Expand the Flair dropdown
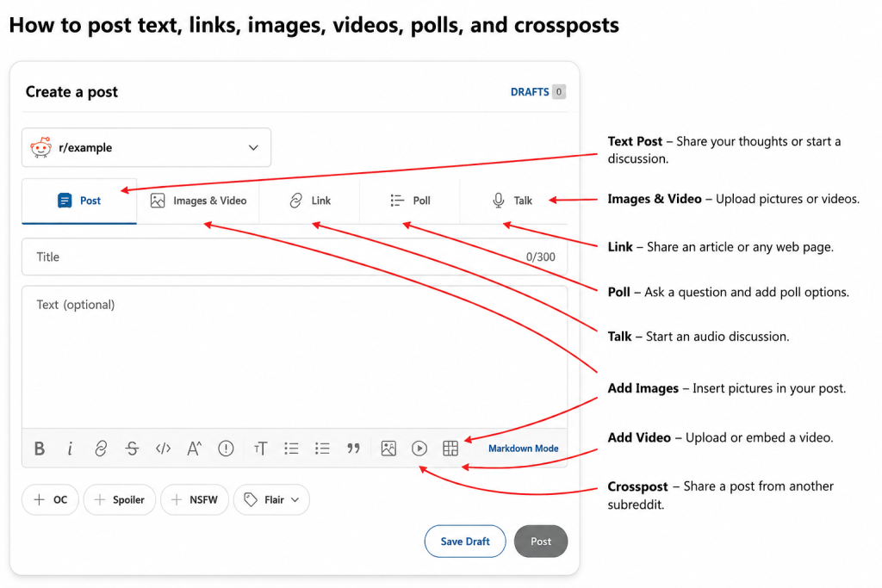Screen dimensions: 882x588 (x=271, y=499)
